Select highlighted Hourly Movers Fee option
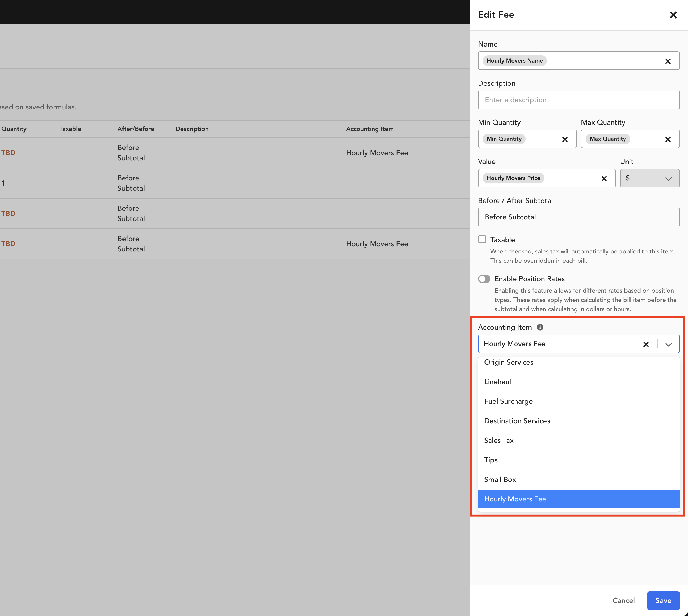 (578, 499)
